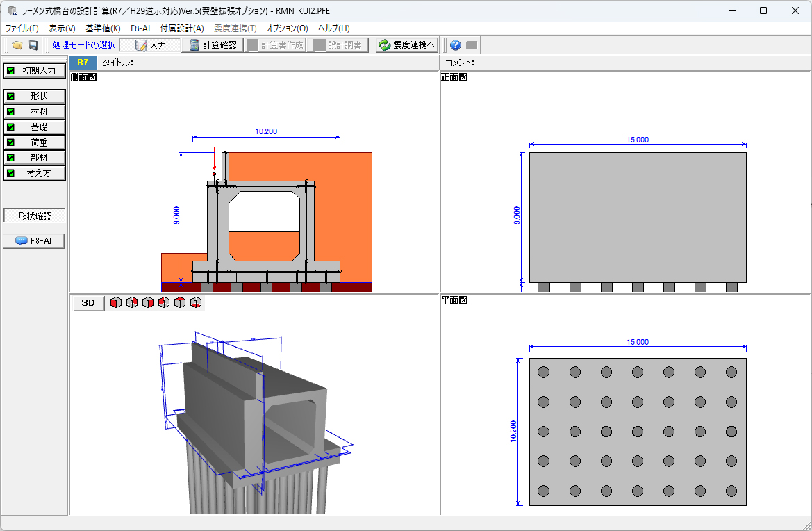This screenshot has height=531, width=812.
Task: Open the ヘルプ(H) menu
Action: point(334,28)
